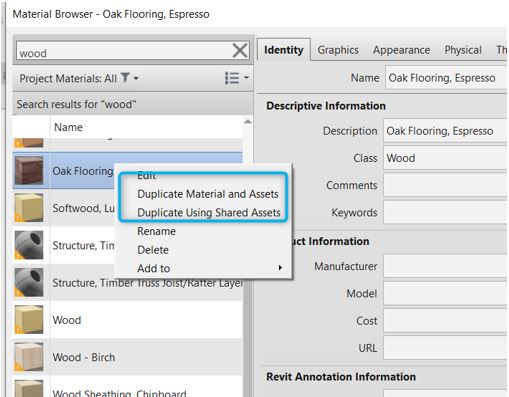Screen dimensions: 509x397
Task: Click the Model input field
Action: coord(445,294)
